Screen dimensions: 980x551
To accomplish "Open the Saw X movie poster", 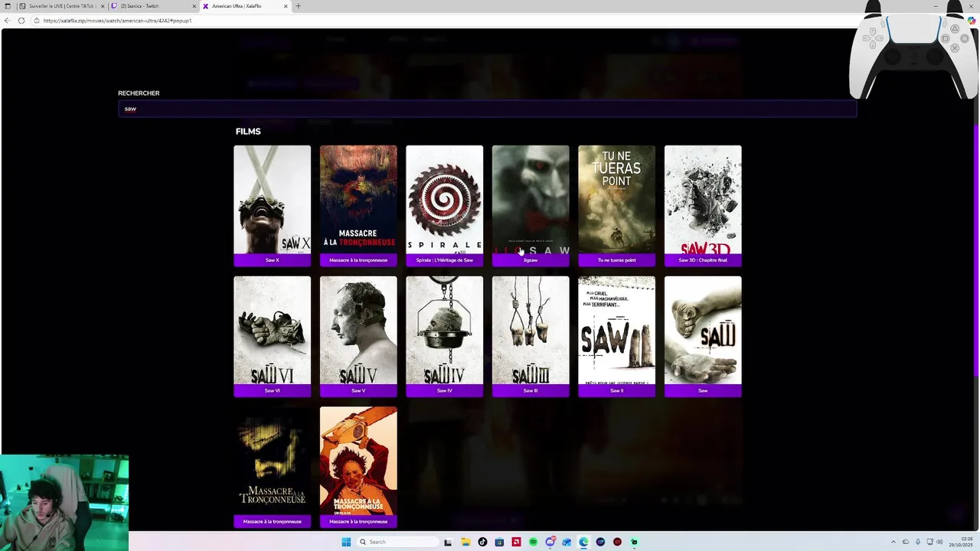I will point(272,205).
